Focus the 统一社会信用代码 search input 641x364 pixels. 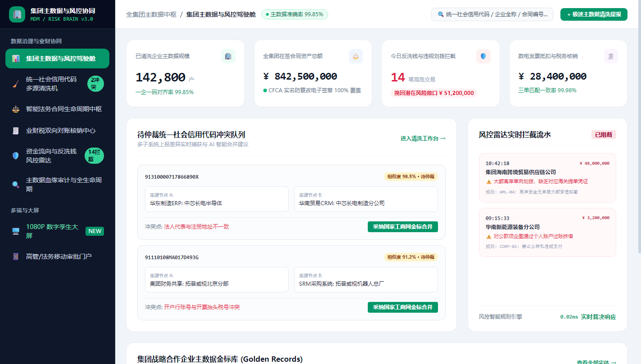[492, 14]
